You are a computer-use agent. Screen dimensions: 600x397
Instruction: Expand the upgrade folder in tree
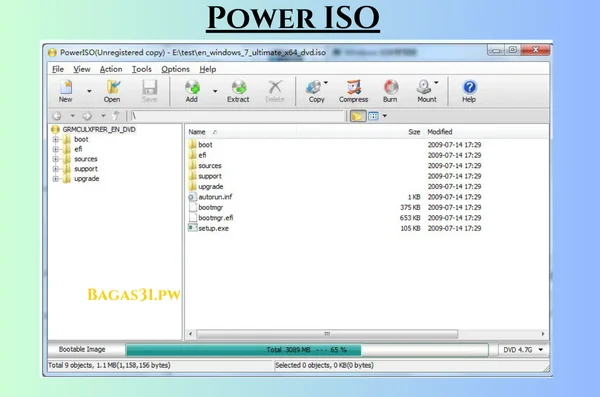pyautogui.click(x=55, y=179)
